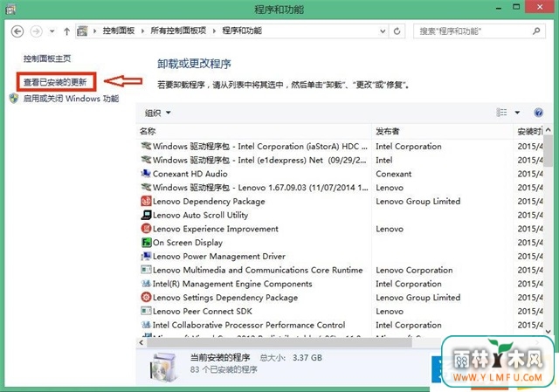Click the change view icon

[501, 113]
